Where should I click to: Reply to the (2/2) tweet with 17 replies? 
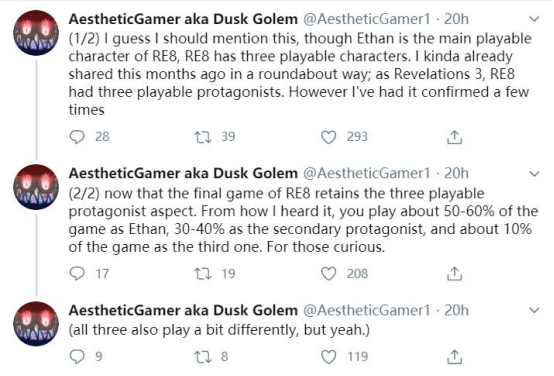tap(77, 274)
